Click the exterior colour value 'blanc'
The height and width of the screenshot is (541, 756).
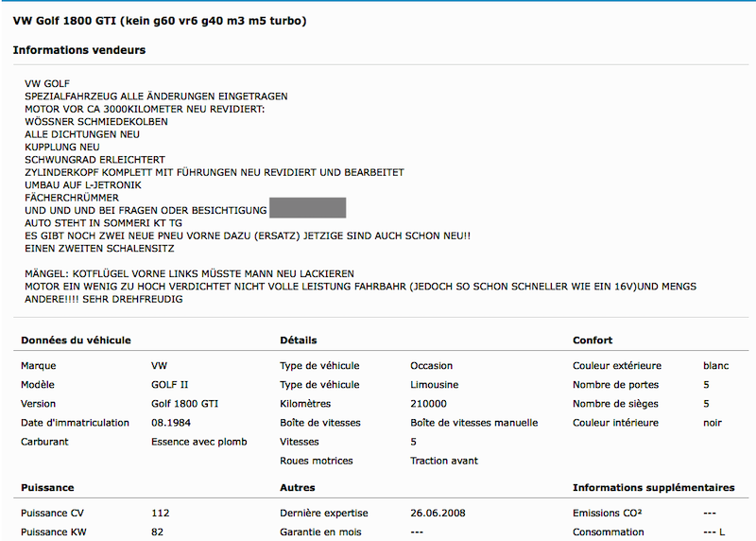click(x=716, y=366)
